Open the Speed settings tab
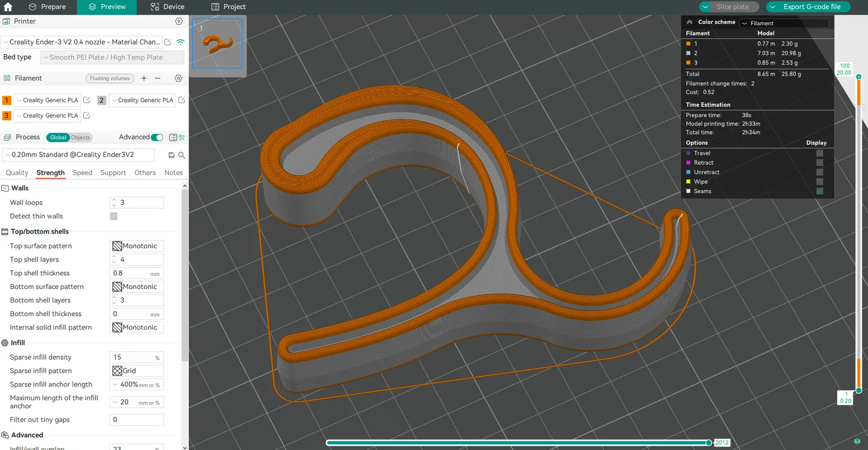 [82, 172]
